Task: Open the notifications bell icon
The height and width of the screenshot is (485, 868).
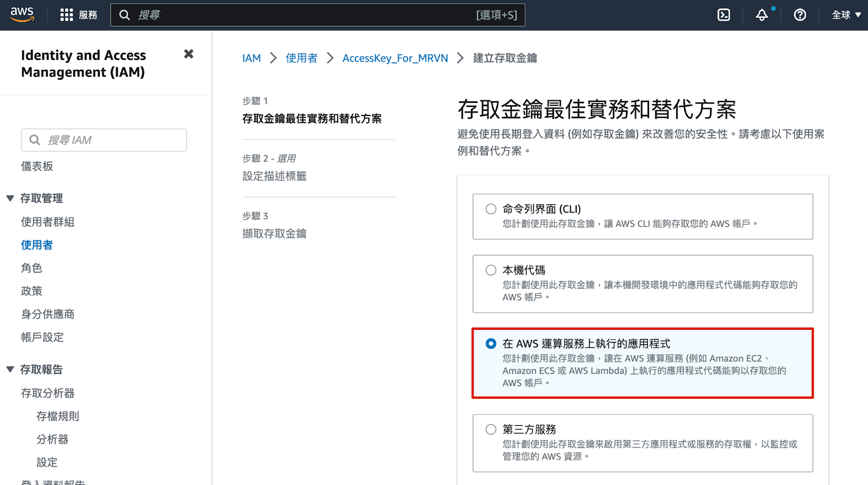Action: tap(762, 15)
